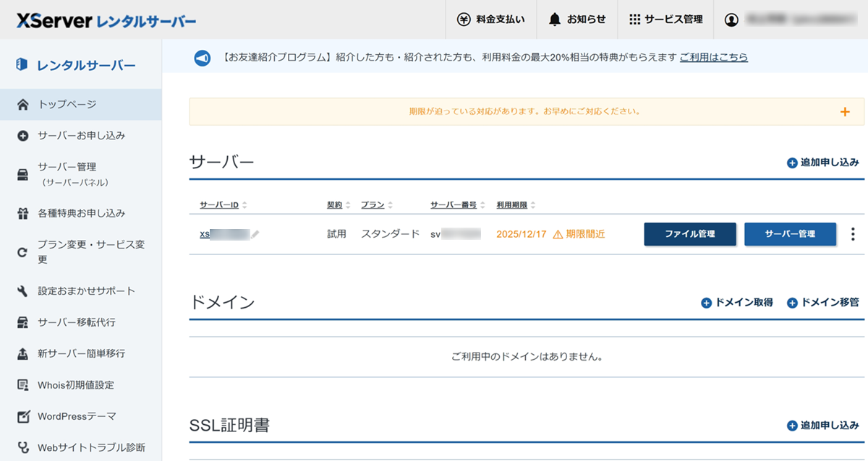This screenshot has width=868, height=461.
Task: Open サーバーお申し込み from sidebar
Action: [81, 136]
